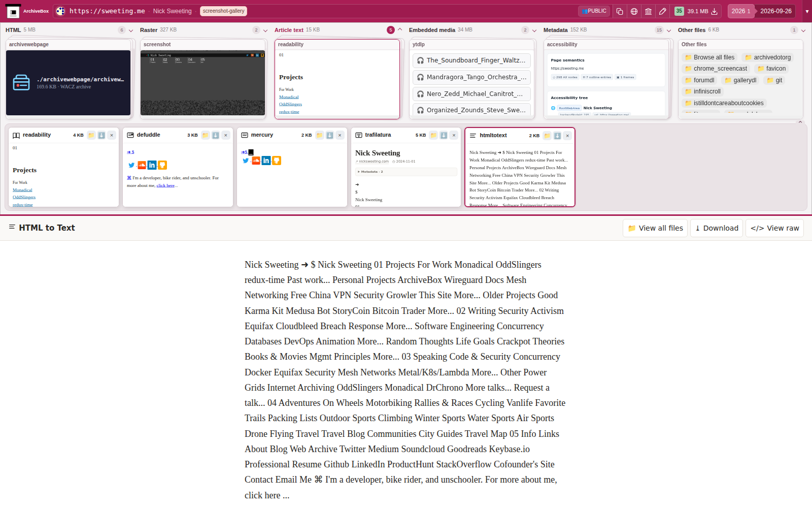Download icon on the defuddle card

(216, 135)
